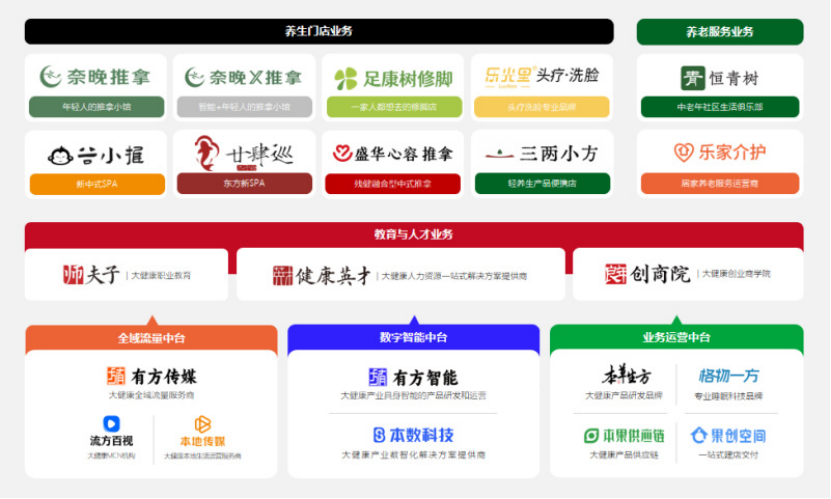
Task: Click the 头疗洗脸专业品牌 yellow label
Action: (540, 107)
